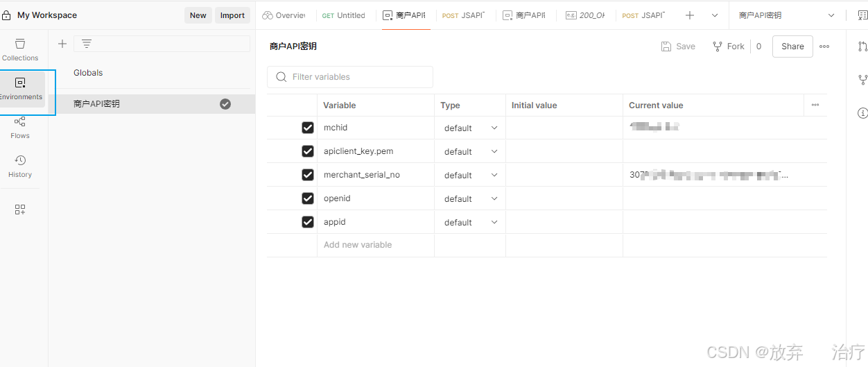
Task: Click the appid variable name cell
Action: click(376, 222)
